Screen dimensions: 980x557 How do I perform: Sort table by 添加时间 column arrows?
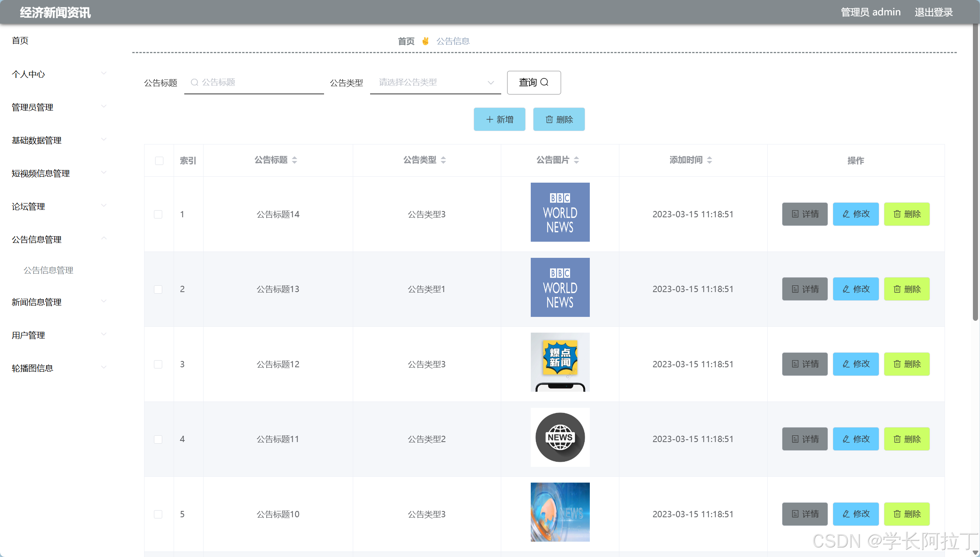tap(710, 160)
